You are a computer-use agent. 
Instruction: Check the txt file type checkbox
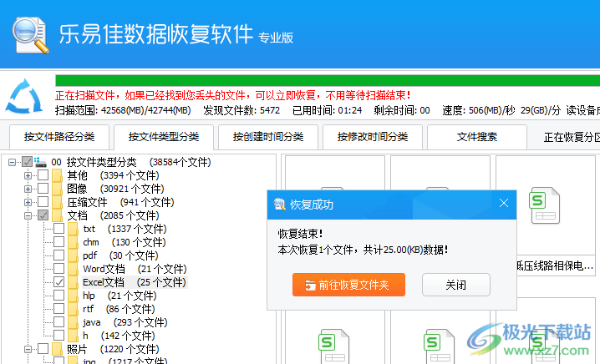(59, 229)
